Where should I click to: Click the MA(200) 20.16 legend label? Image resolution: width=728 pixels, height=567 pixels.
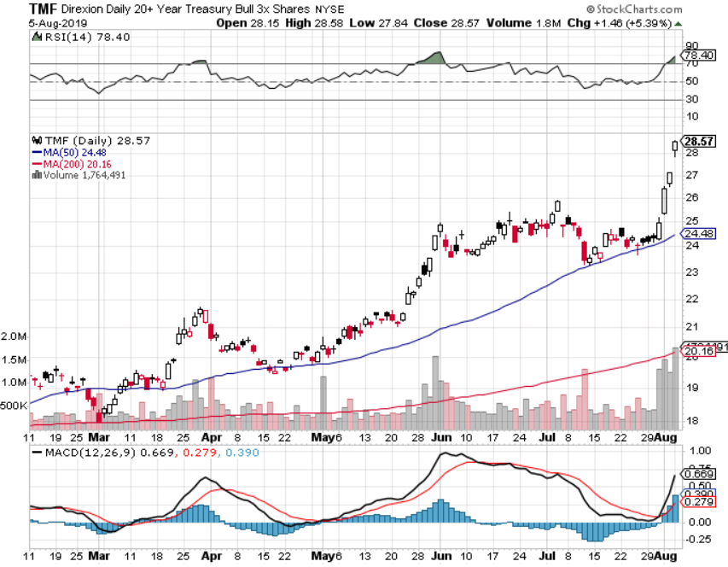tap(78, 164)
